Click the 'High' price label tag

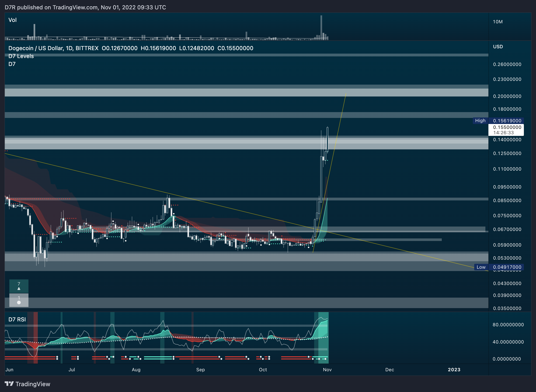(480, 120)
